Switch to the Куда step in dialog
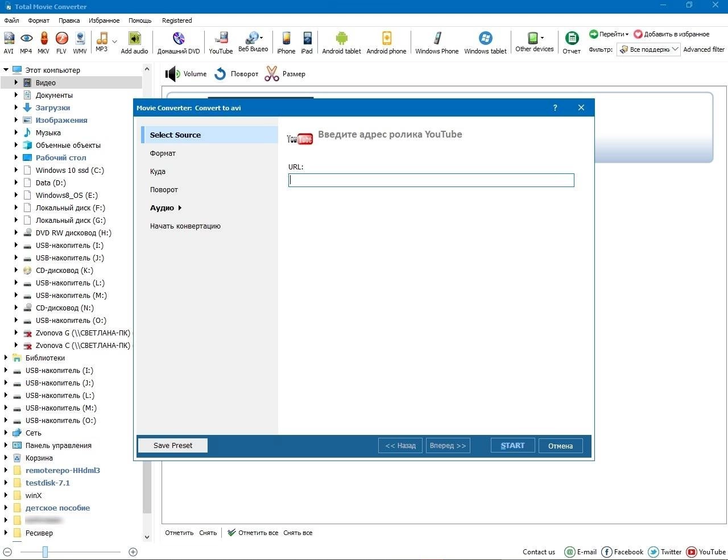The image size is (728, 560). 158,172
